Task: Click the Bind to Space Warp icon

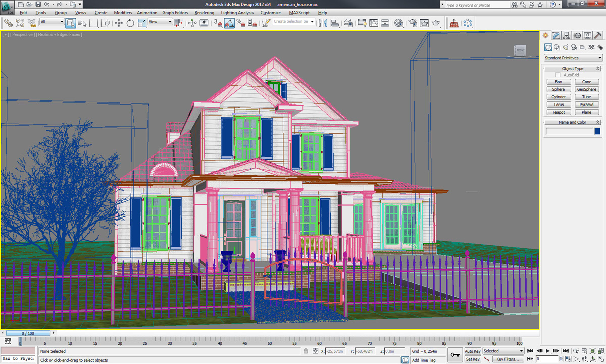Action: (32, 23)
